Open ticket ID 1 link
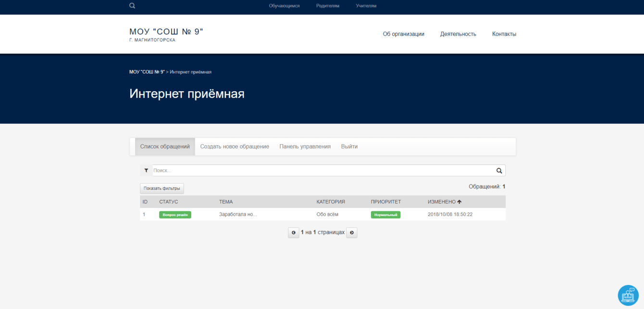 click(x=144, y=214)
